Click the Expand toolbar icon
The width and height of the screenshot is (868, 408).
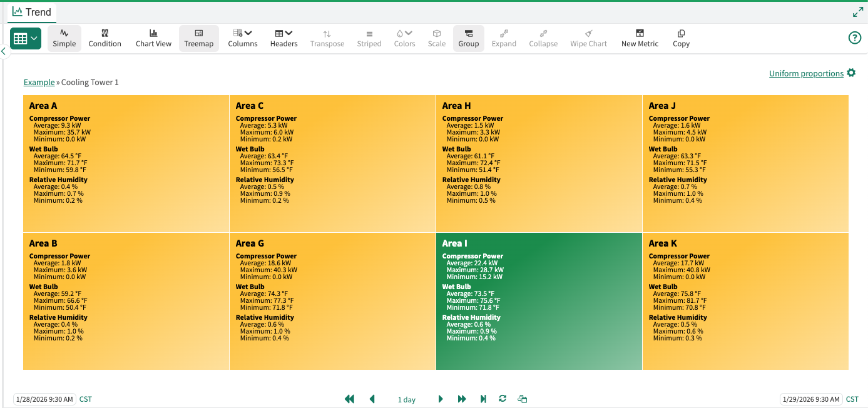tap(504, 38)
